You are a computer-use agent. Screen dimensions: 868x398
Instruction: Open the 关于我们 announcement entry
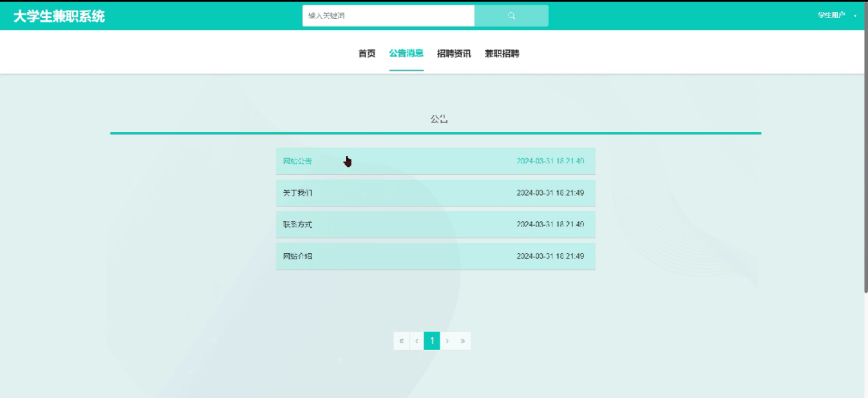(x=436, y=193)
